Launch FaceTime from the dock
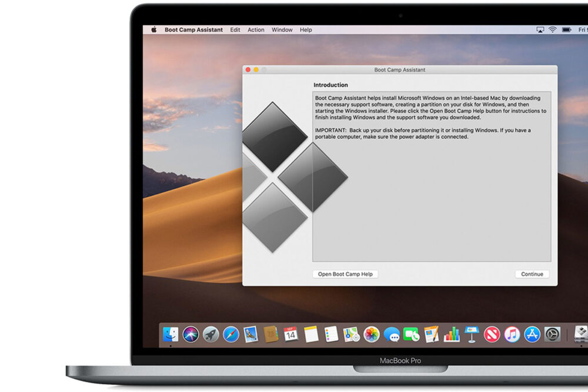Image resolution: width=588 pixels, height=392 pixels. [412, 334]
